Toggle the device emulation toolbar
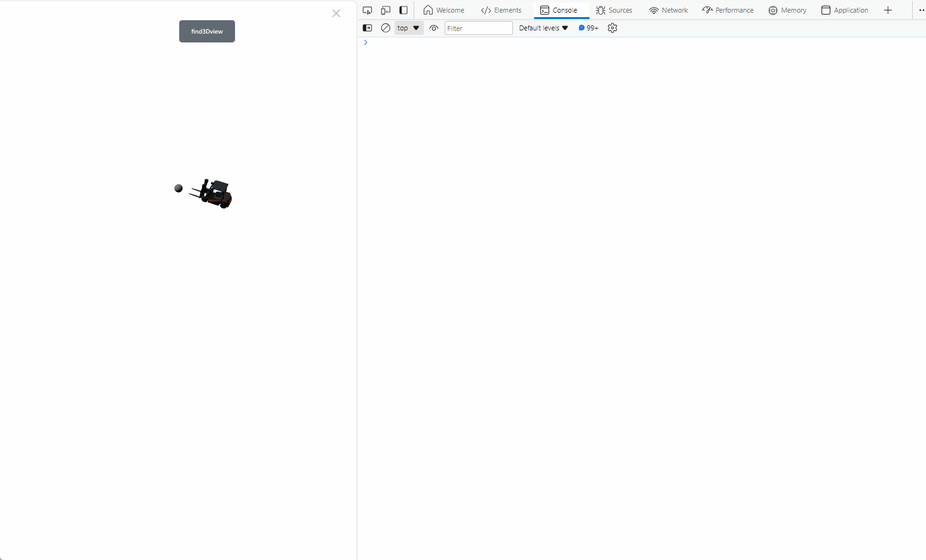The width and height of the screenshot is (926, 560). point(386,10)
